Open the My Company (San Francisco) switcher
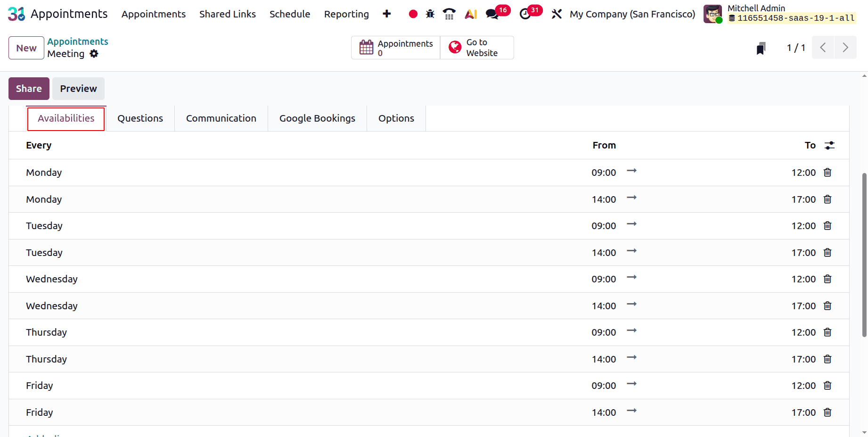The width and height of the screenshot is (868, 437). tap(632, 14)
